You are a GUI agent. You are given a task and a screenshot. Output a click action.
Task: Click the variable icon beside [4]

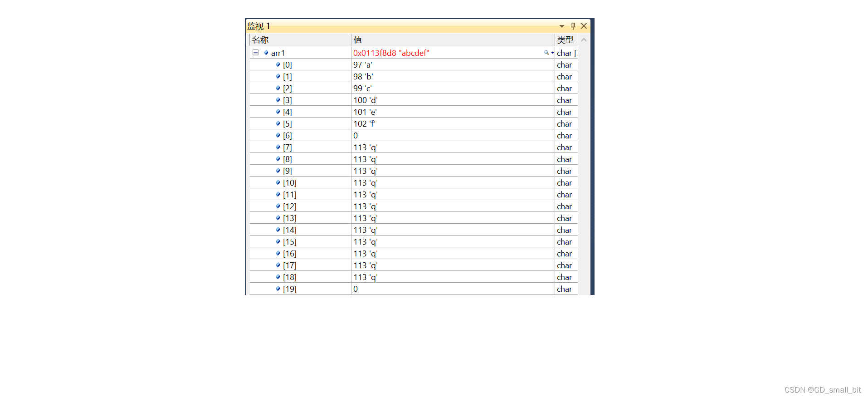(278, 112)
